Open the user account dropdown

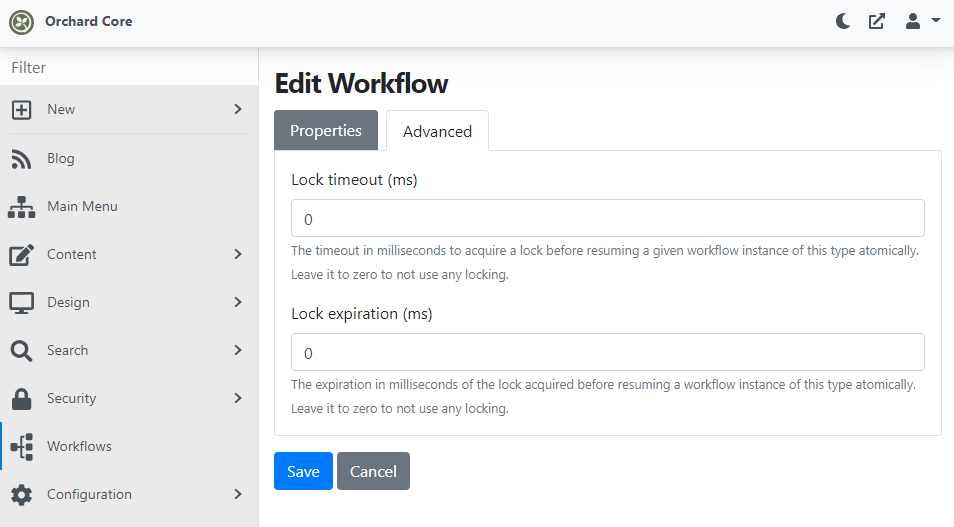(922, 22)
